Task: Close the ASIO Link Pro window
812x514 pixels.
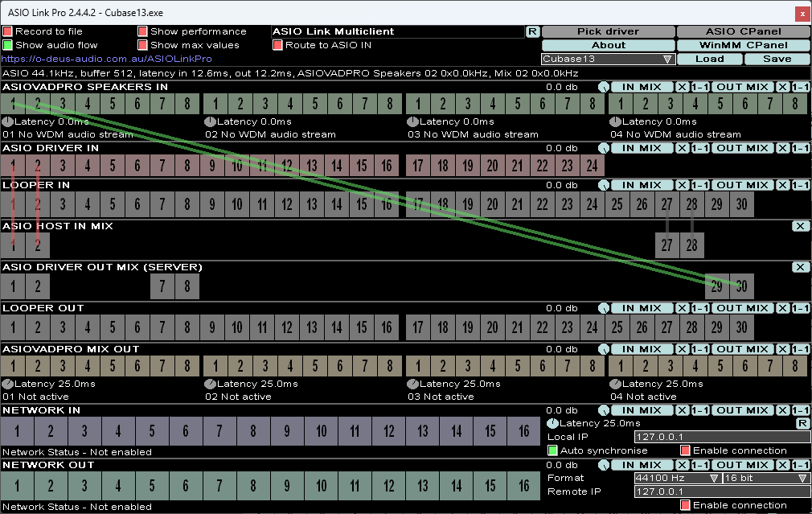Action: coord(803,13)
